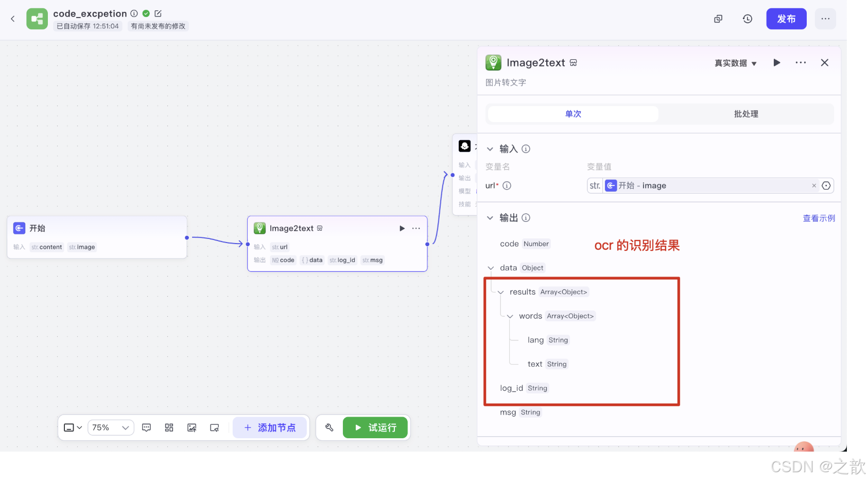Open the 查看示例 link
This screenshot has width=868, height=482.
tap(819, 218)
